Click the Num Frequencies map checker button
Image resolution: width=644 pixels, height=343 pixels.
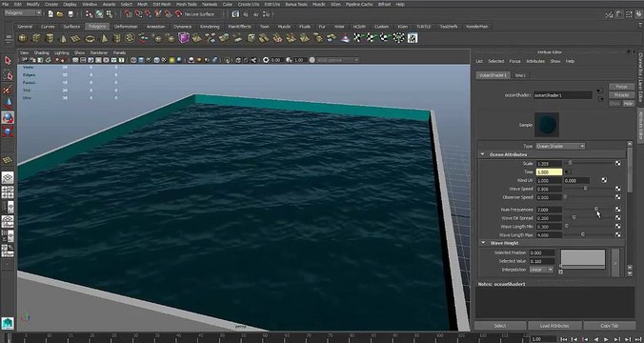point(617,210)
